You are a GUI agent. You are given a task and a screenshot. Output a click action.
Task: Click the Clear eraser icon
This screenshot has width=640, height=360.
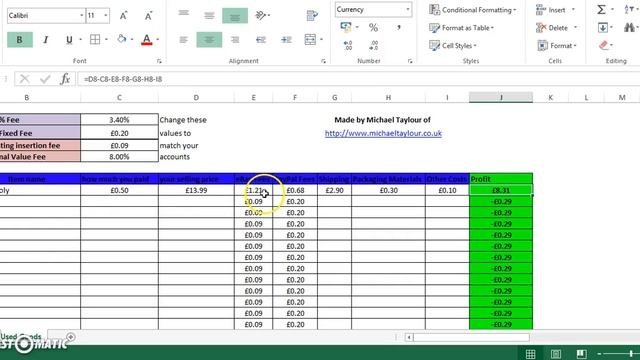click(x=604, y=45)
